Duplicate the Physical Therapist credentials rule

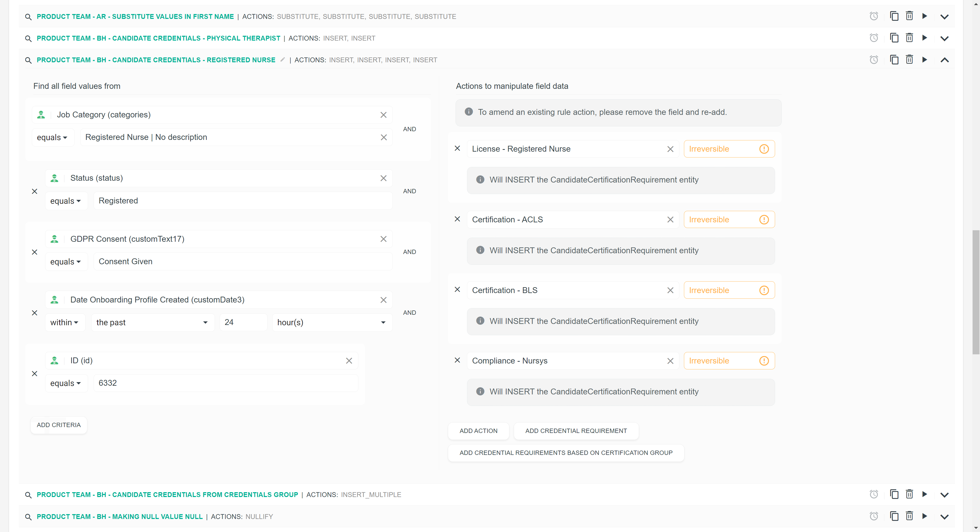[895, 38]
